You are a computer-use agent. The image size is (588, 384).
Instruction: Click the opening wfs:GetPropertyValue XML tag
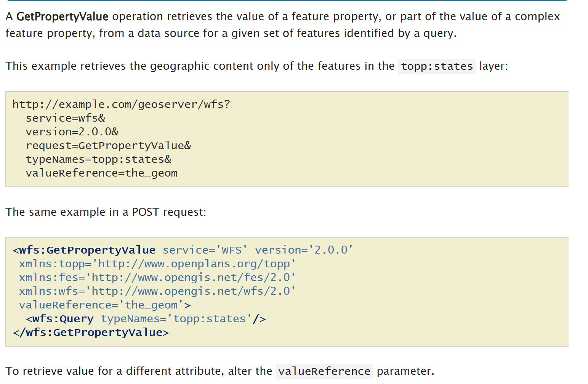click(x=84, y=250)
